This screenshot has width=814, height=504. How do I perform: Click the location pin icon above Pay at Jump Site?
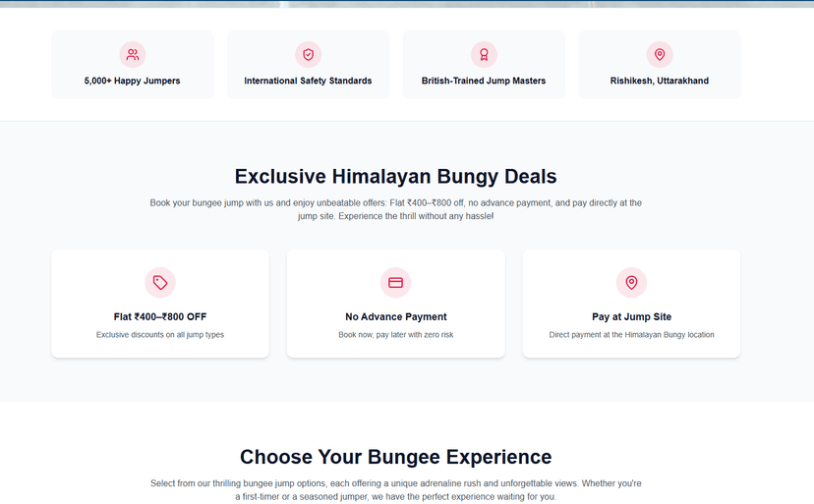pos(631,283)
